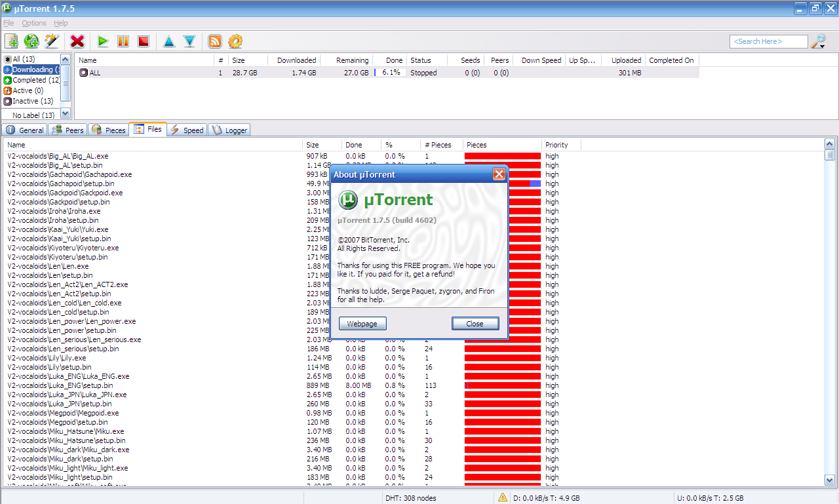Click the stopped status icon beside ALL torrent
839x504 pixels.
click(83, 73)
